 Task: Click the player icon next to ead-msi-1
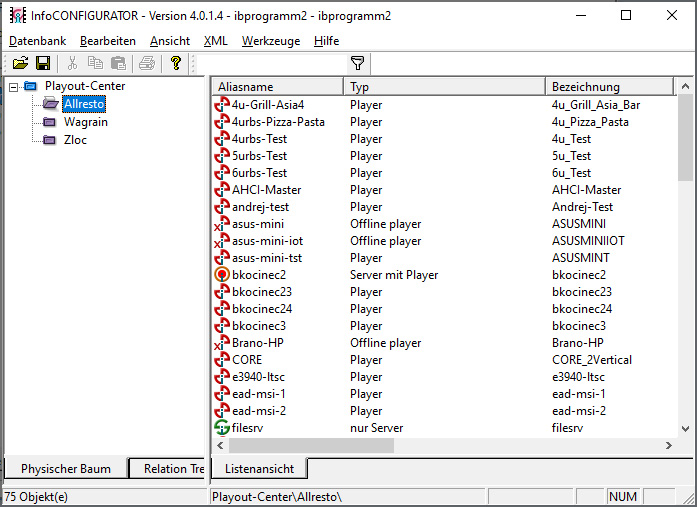(222, 394)
